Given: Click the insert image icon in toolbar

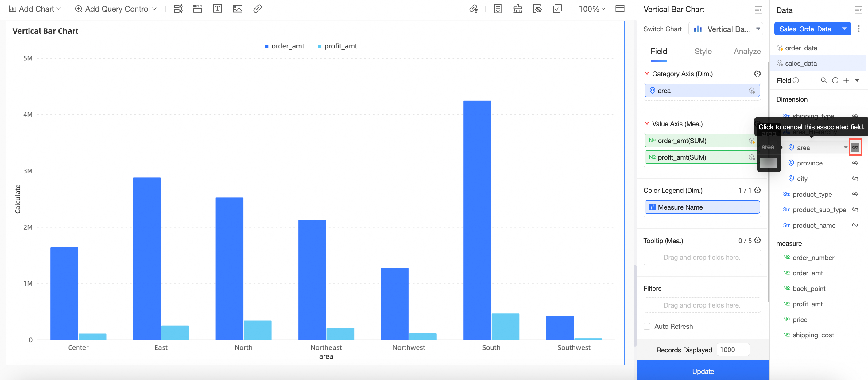Looking at the screenshot, I should pyautogui.click(x=237, y=9).
